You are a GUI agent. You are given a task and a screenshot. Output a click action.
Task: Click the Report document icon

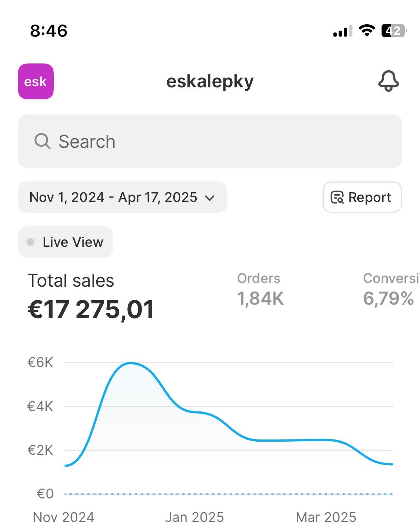[x=337, y=197]
